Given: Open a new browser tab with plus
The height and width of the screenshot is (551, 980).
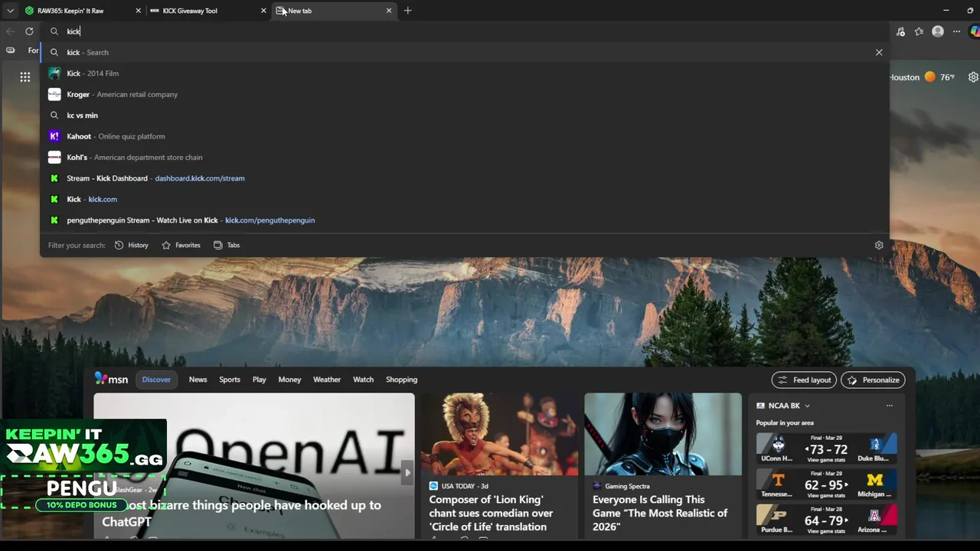Looking at the screenshot, I should tap(407, 11).
